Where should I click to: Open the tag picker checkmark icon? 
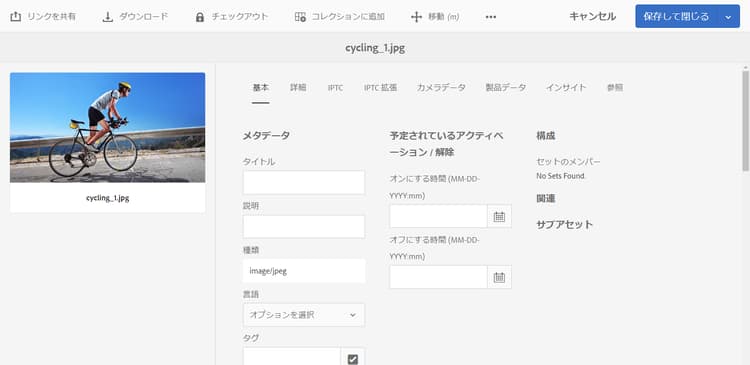(x=353, y=359)
